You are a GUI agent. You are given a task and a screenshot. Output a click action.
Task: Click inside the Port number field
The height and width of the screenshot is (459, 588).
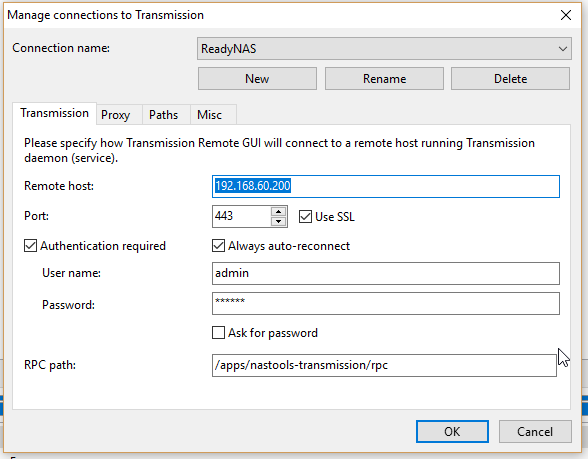[x=242, y=216]
